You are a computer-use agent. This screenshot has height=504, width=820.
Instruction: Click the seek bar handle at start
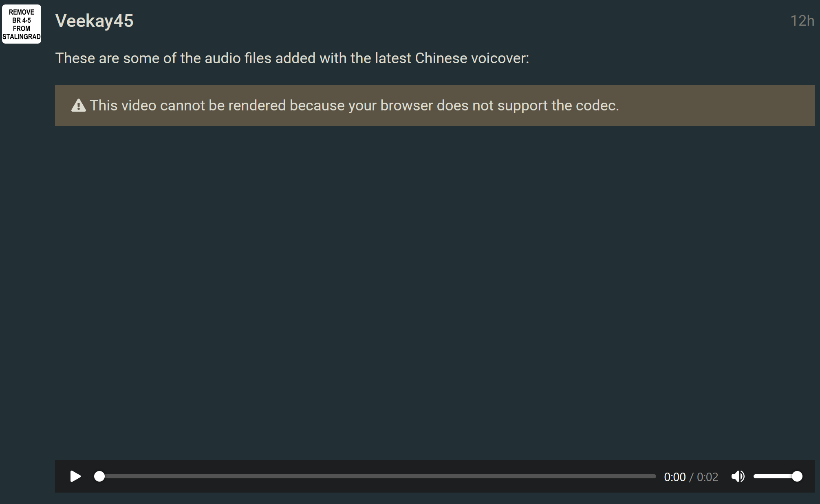pyautogui.click(x=99, y=476)
